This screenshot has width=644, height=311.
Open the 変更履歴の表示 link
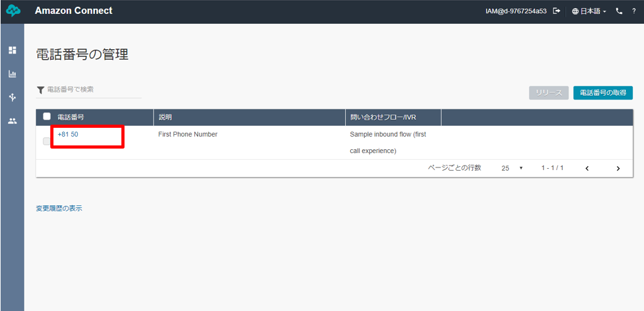tap(59, 208)
